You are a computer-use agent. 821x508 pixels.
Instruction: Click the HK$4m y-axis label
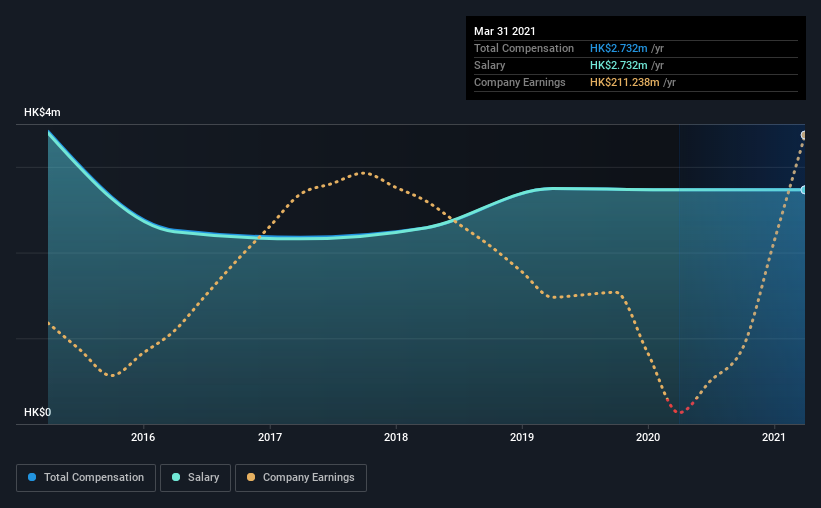(x=42, y=113)
